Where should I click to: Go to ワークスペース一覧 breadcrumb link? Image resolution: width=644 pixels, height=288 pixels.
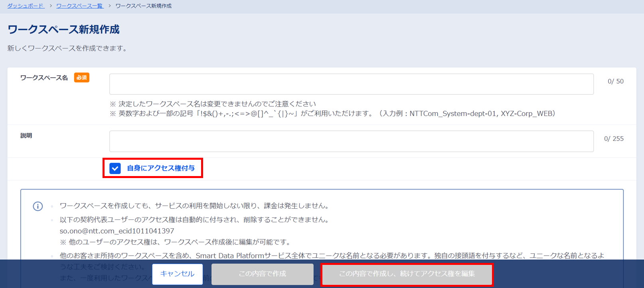80,6
